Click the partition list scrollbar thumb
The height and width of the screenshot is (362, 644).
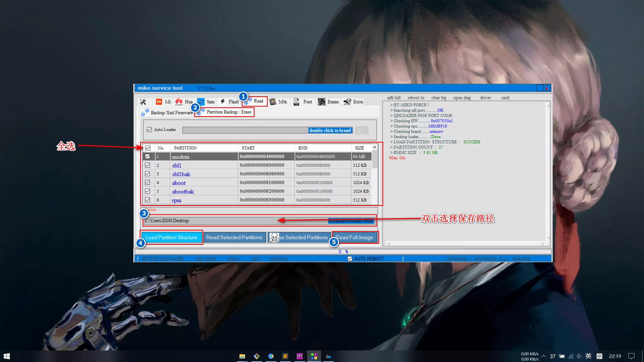coord(375,160)
